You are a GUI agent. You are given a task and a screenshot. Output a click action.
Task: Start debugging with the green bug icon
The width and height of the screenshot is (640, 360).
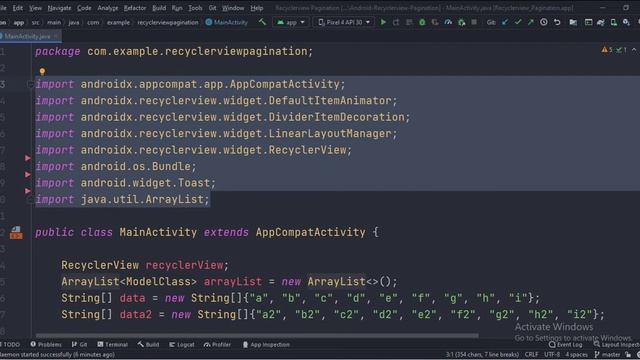click(x=422, y=22)
